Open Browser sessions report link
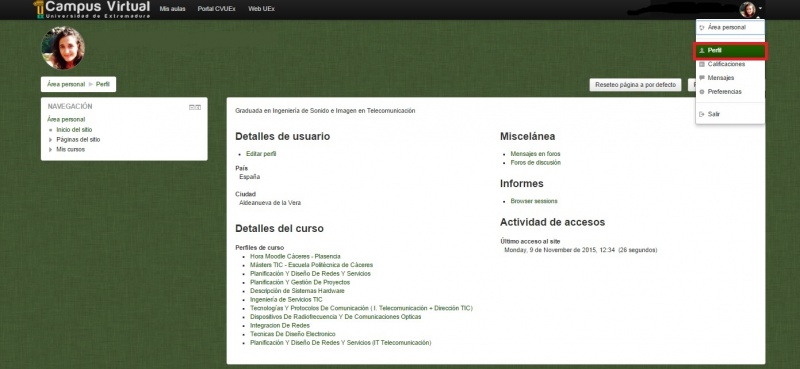 point(534,201)
